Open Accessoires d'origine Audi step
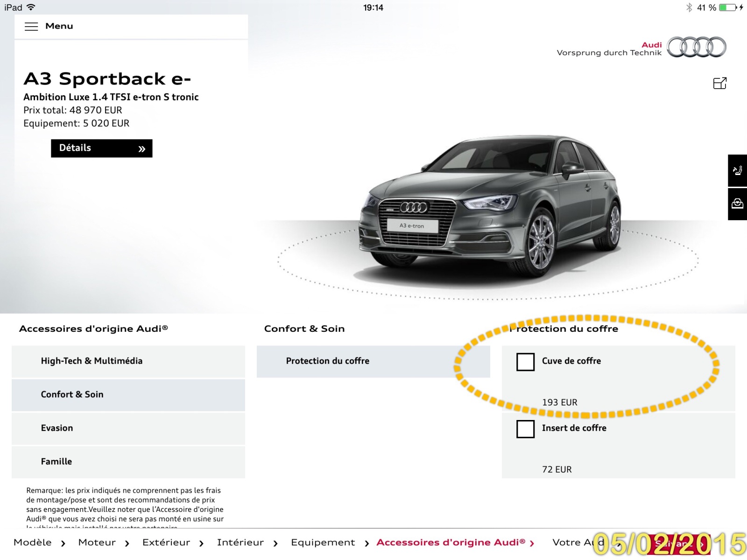The height and width of the screenshot is (560, 747). click(x=451, y=542)
